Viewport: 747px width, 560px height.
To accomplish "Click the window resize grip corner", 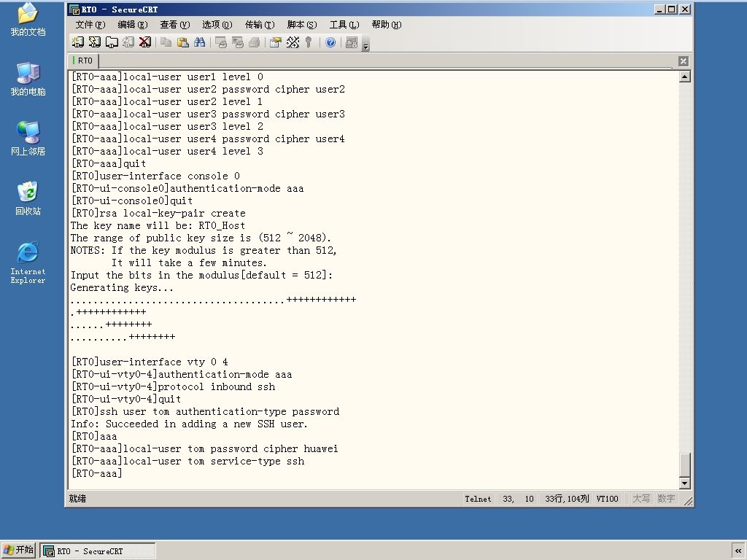I will coord(688,500).
